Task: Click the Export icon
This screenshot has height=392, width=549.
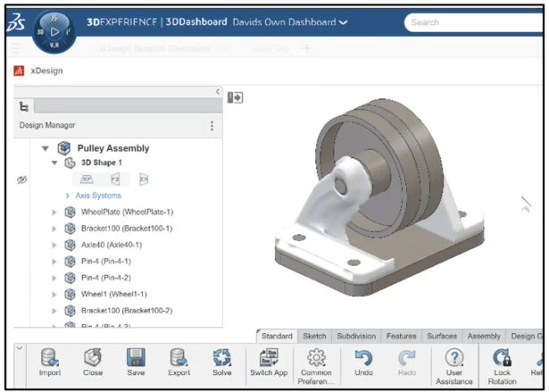Action: point(179,359)
